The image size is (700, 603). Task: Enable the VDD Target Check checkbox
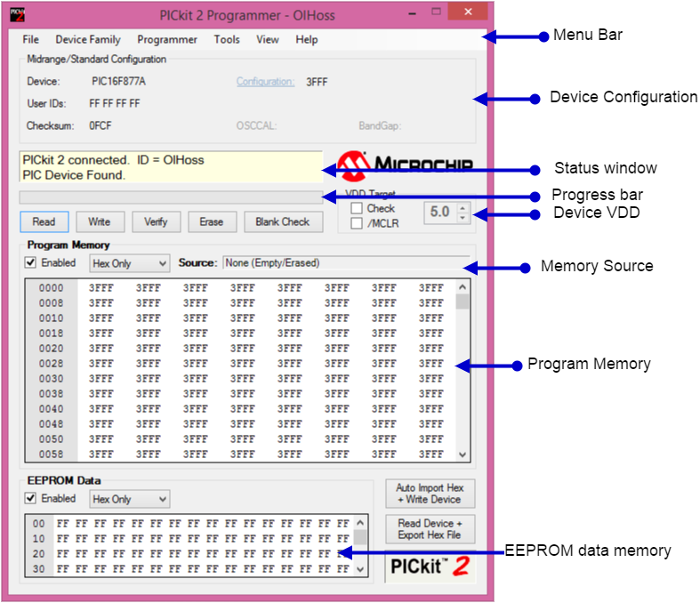(357, 208)
